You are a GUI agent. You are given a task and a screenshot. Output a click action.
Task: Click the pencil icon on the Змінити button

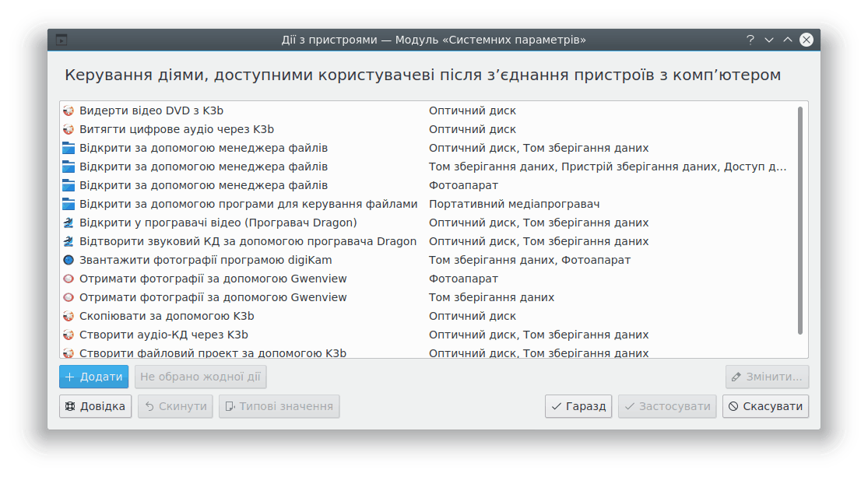tap(736, 377)
